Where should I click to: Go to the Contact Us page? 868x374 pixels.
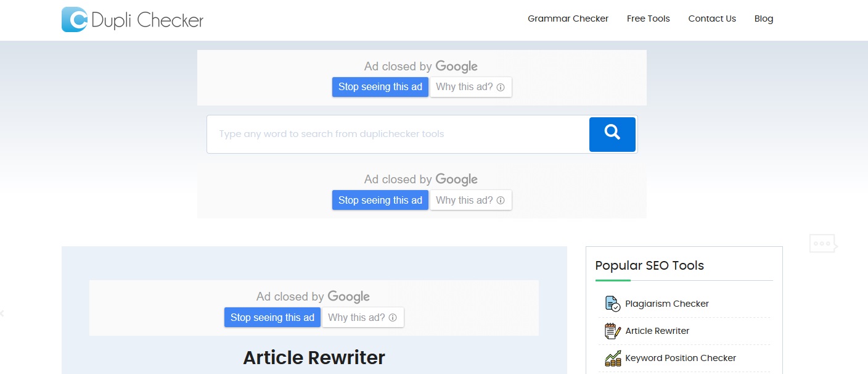pos(712,19)
